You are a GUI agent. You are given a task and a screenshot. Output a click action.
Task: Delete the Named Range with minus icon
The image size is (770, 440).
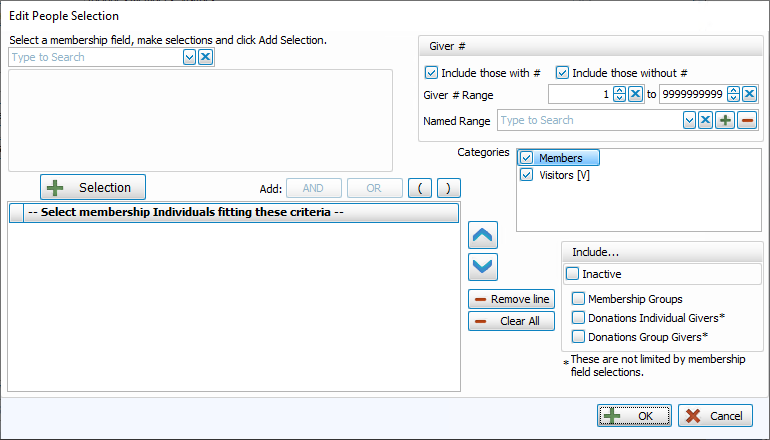747,120
